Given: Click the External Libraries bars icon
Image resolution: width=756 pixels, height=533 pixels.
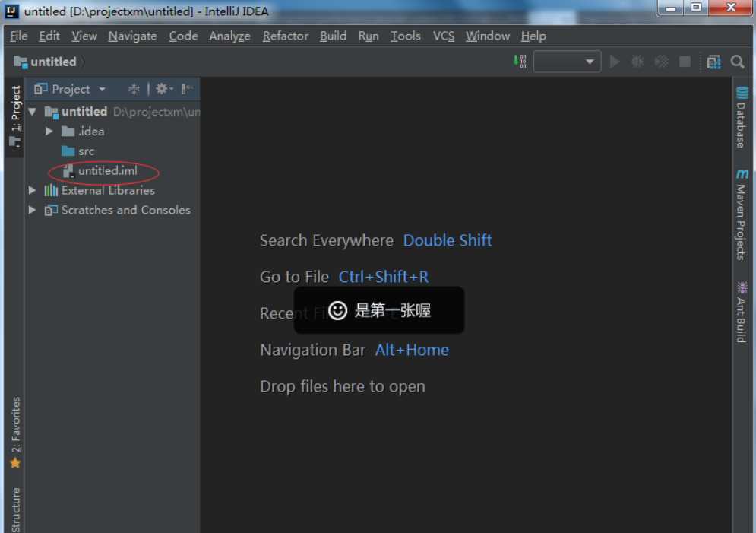Looking at the screenshot, I should point(51,191).
